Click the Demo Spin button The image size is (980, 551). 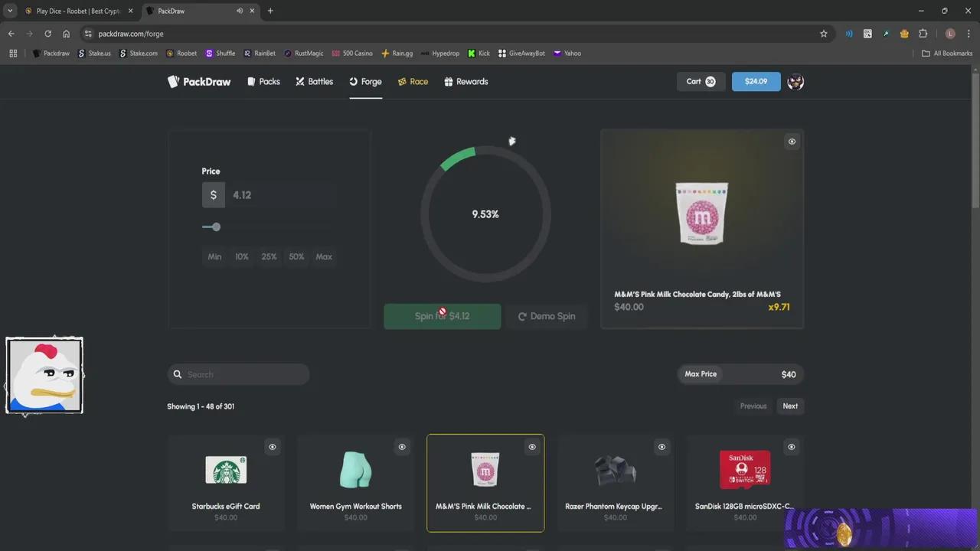pyautogui.click(x=547, y=316)
